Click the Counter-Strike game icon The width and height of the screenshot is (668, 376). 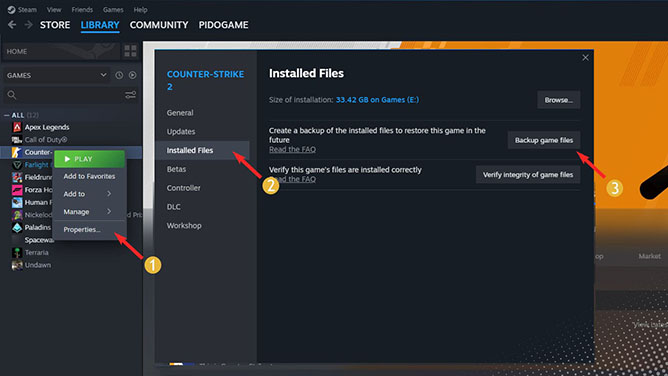17,152
